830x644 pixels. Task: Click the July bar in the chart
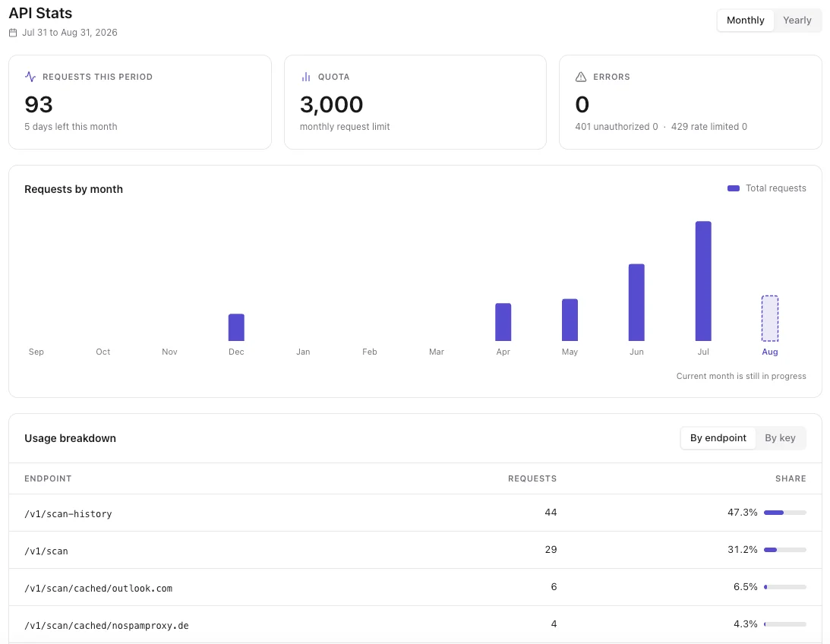tap(703, 281)
